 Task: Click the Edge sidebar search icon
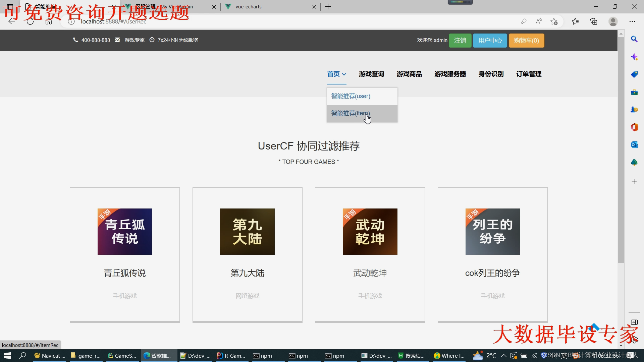click(x=634, y=39)
